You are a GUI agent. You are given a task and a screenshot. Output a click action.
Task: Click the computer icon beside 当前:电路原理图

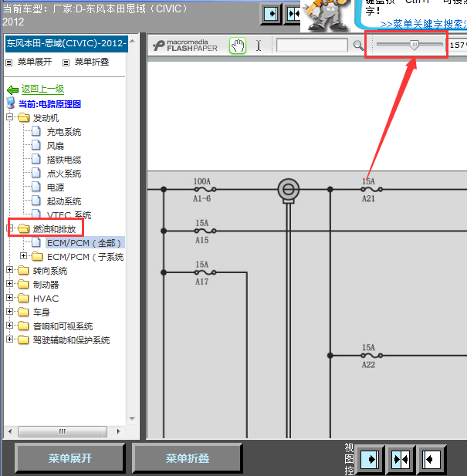click(x=11, y=103)
